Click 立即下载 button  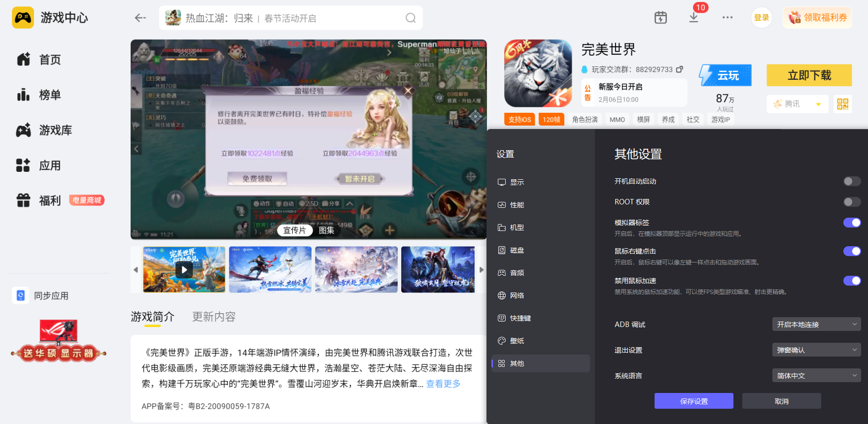point(809,75)
